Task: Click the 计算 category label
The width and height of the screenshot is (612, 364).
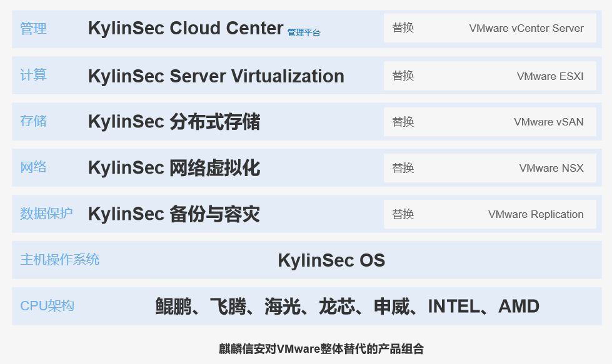Action: pyautogui.click(x=33, y=75)
